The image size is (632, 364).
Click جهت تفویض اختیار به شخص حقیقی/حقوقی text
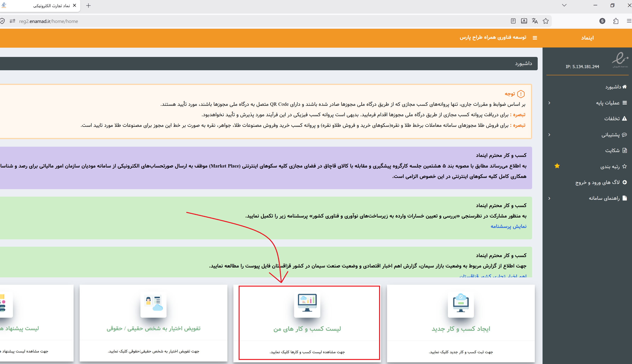(153, 351)
